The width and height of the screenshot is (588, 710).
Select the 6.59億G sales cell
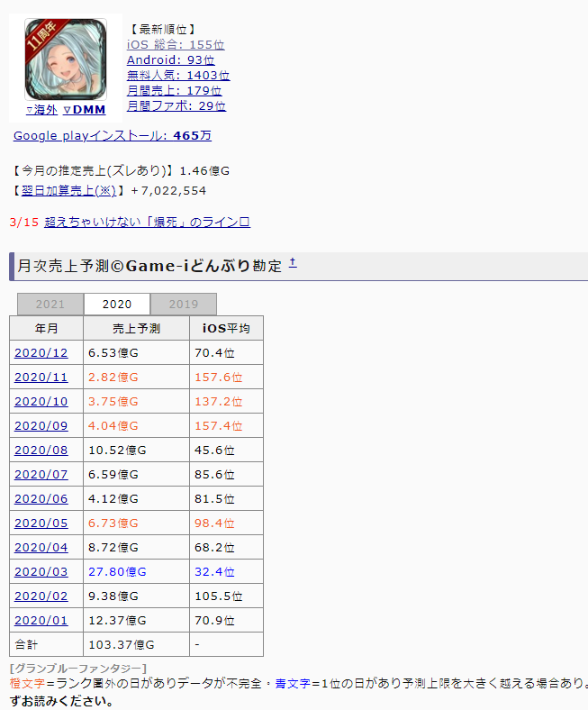(x=136, y=475)
